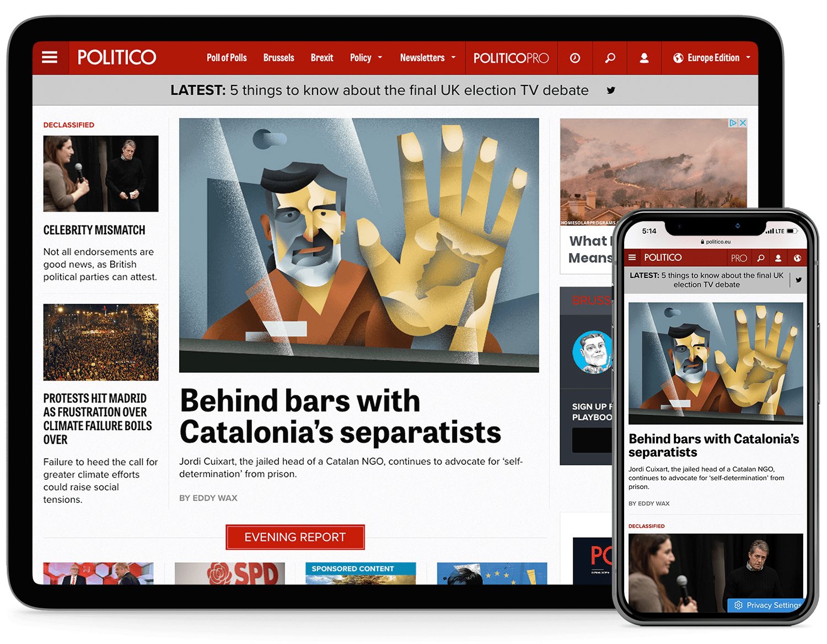This screenshot has height=644, width=827.
Task: Tap the Declassified photo on the phone
Action: tap(716, 573)
